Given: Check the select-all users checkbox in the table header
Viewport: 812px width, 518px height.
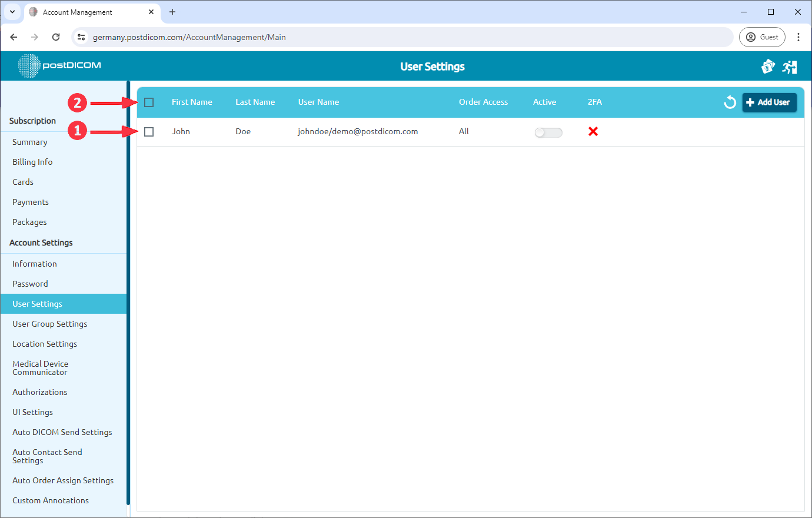Looking at the screenshot, I should (x=149, y=102).
